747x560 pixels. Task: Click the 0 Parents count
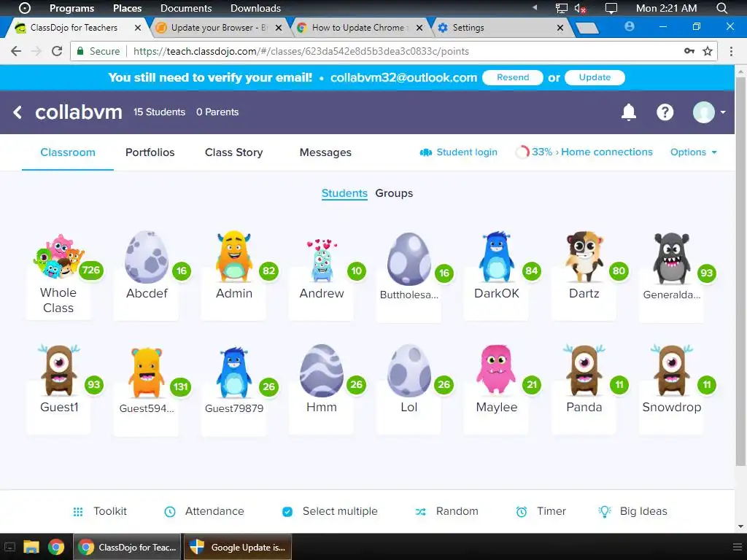217,112
